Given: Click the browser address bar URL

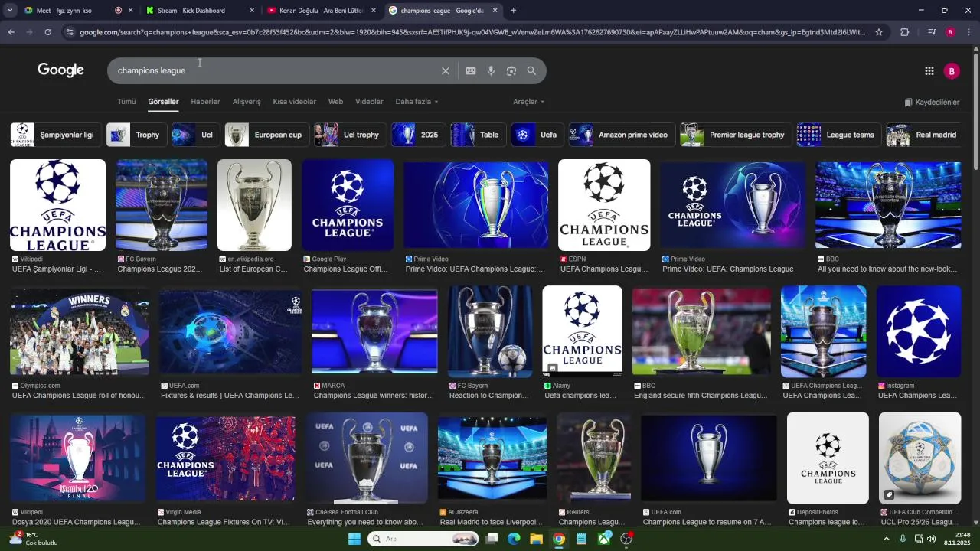Looking at the screenshot, I should 472,32.
